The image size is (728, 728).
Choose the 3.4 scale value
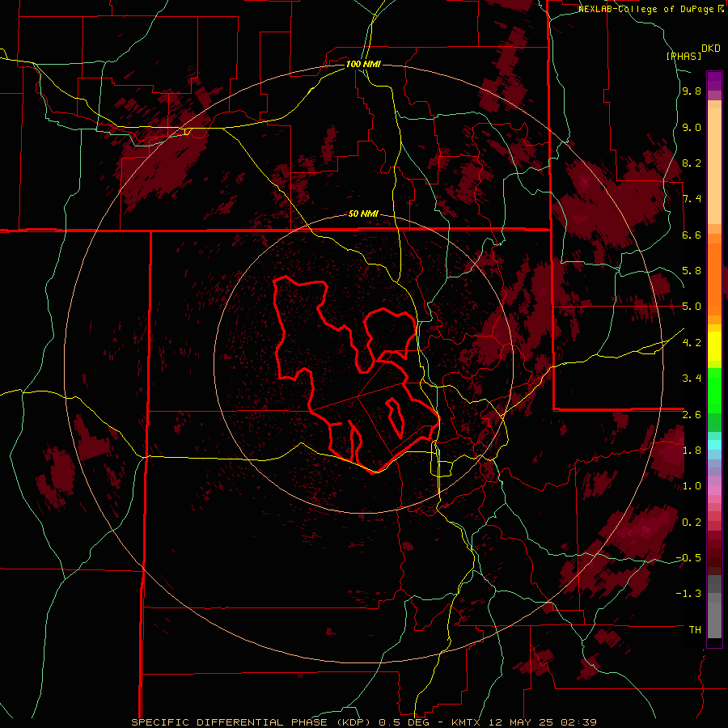pos(692,379)
